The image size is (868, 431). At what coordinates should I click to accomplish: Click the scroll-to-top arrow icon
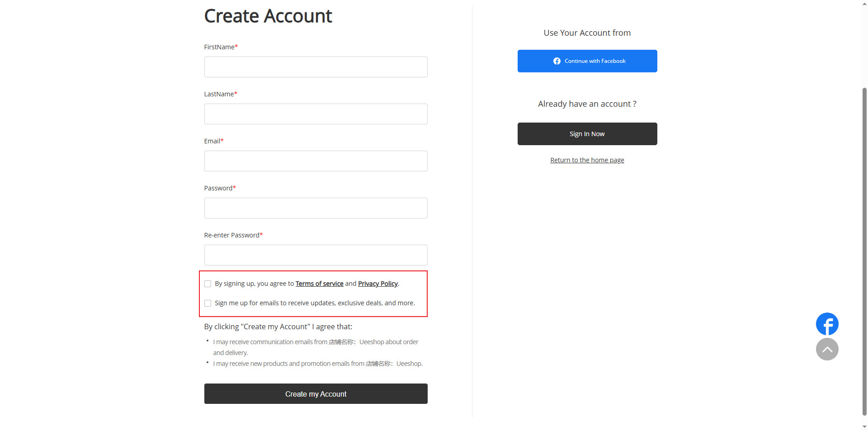827,349
